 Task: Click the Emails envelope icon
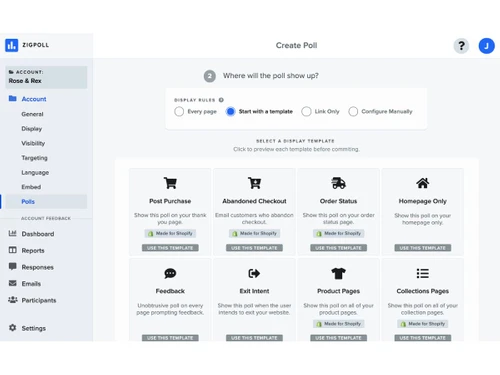(12, 283)
